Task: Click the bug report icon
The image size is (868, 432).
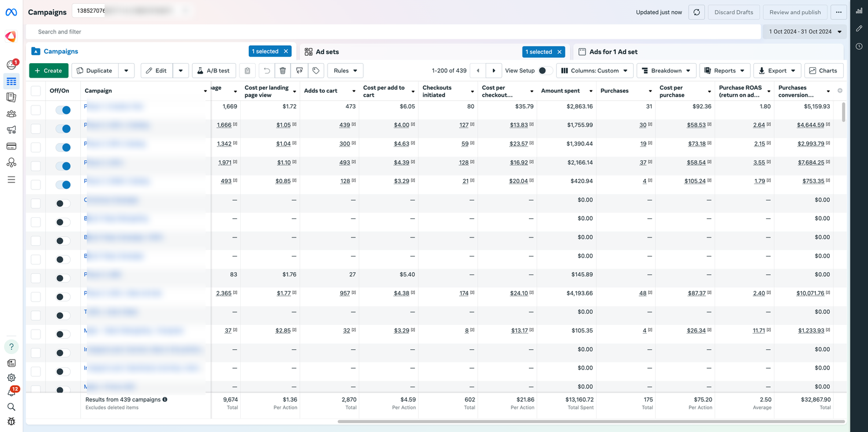Action: click(x=11, y=421)
